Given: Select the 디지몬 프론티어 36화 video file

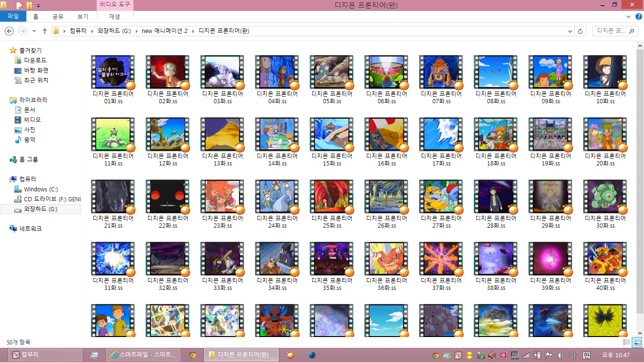Looking at the screenshot, I should [x=387, y=266].
